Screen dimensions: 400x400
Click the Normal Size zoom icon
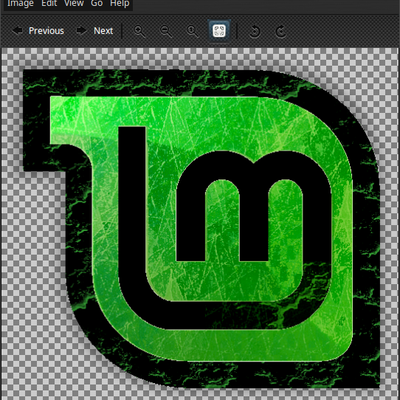[192, 31]
